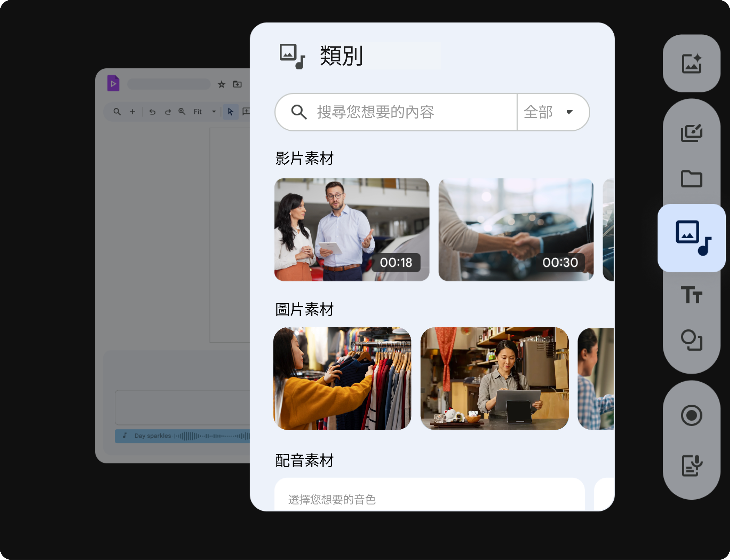The image size is (730, 560).
Task: Click the move to folder icon
Action: tap(237, 84)
